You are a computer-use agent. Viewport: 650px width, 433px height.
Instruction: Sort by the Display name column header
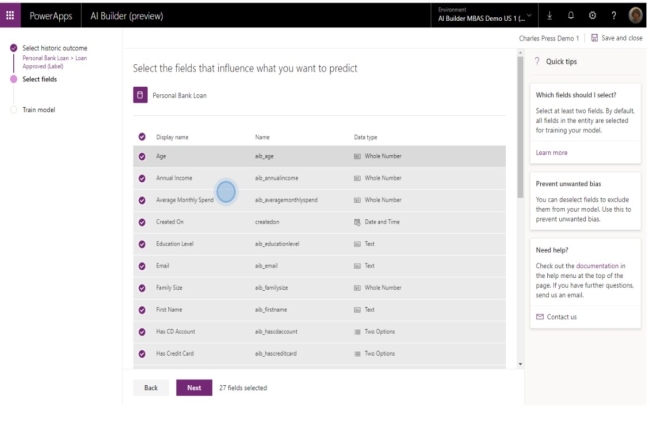tap(172, 137)
